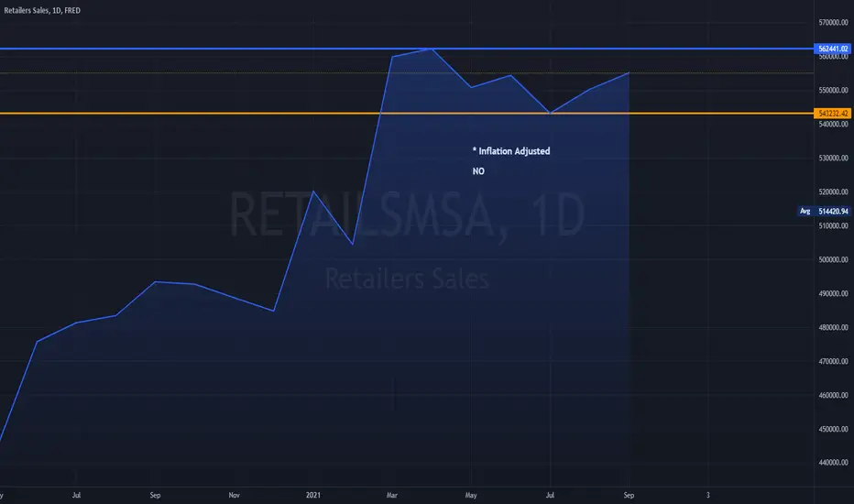The width and height of the screenshot is (854, 504).
Task: Click the 'NO' text annotation
Action: (478, 171)
